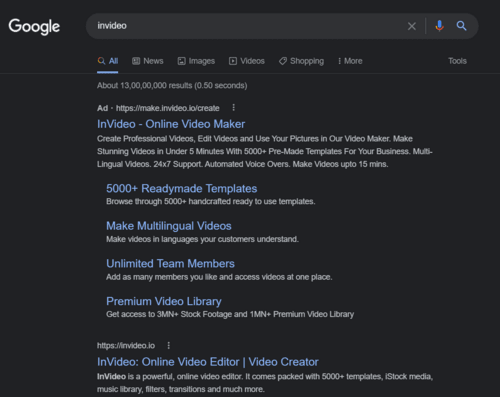Click the Google logo

34,26
